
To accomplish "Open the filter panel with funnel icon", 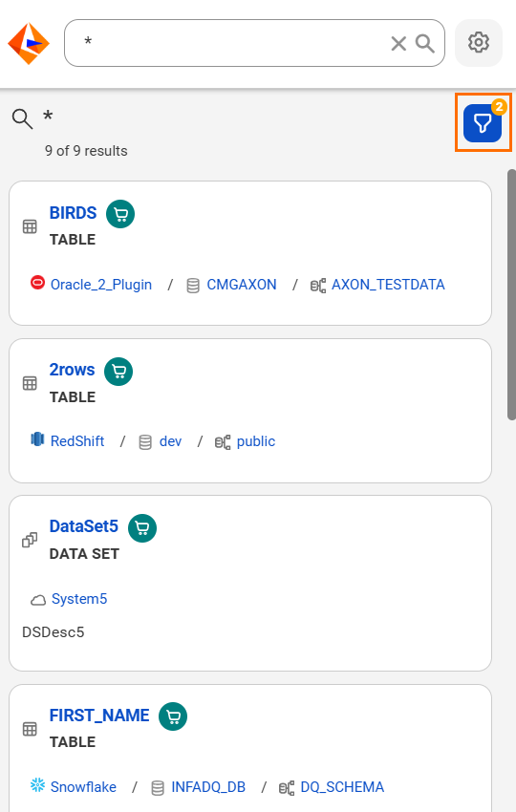I will (483, 122).
